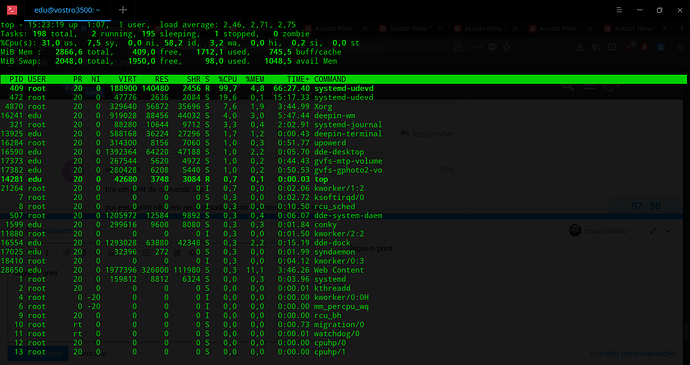Image resolution: width=690 pixels, height=365 pixels.
Task: Click Responder with the arrow on the post
Action: (x=427, y=134)
